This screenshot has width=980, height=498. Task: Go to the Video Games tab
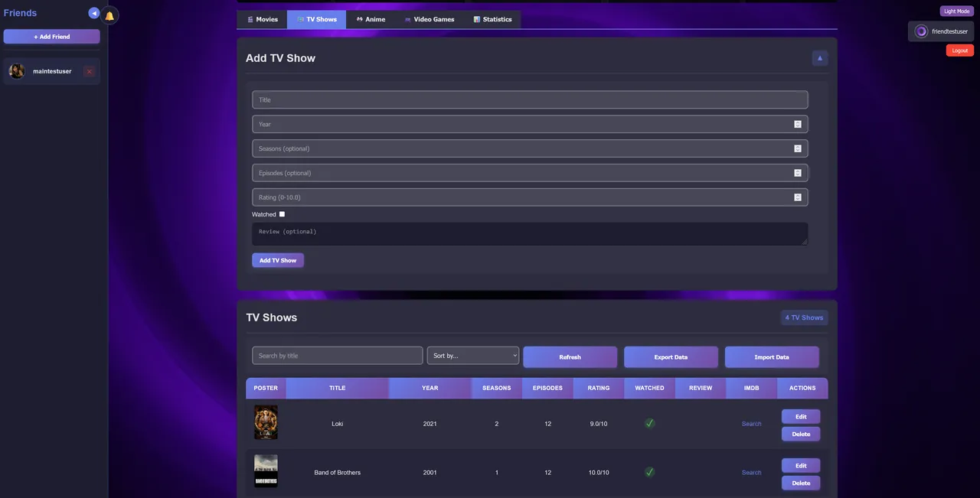tap(429, 19)
